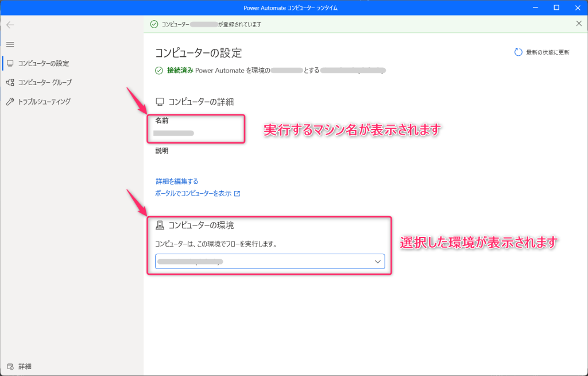
Task: Click the 説明 field label
Action: tap(162, 151)
